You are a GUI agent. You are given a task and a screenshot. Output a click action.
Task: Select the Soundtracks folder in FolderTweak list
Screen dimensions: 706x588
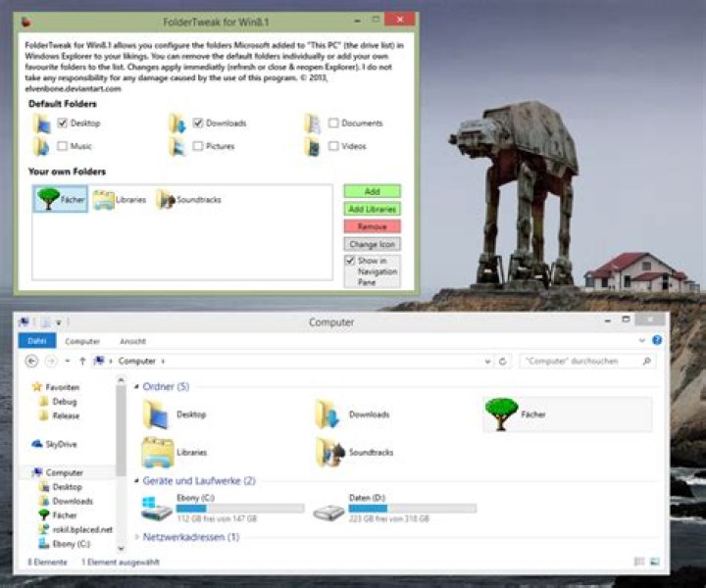[x=188, y=199]
